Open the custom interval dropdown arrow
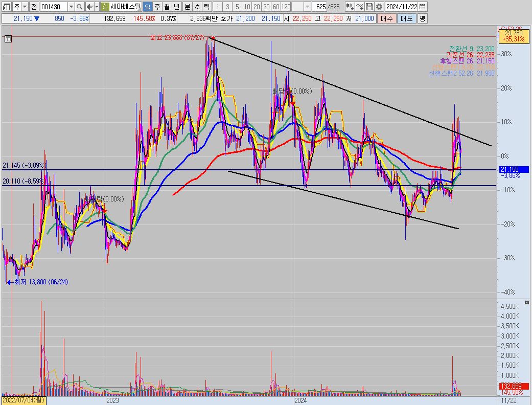Viewport: 532px width, 405px height. [307, 7]
